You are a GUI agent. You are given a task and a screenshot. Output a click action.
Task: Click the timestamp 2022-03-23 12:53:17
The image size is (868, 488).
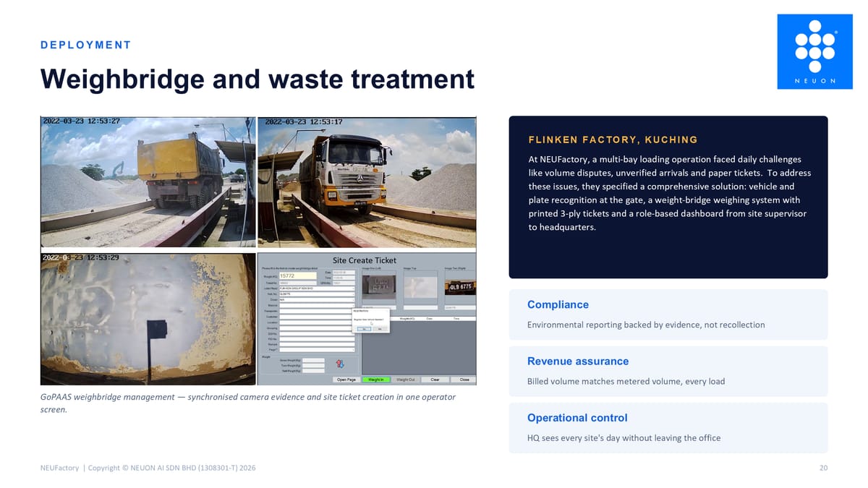(x=304, y=121)
